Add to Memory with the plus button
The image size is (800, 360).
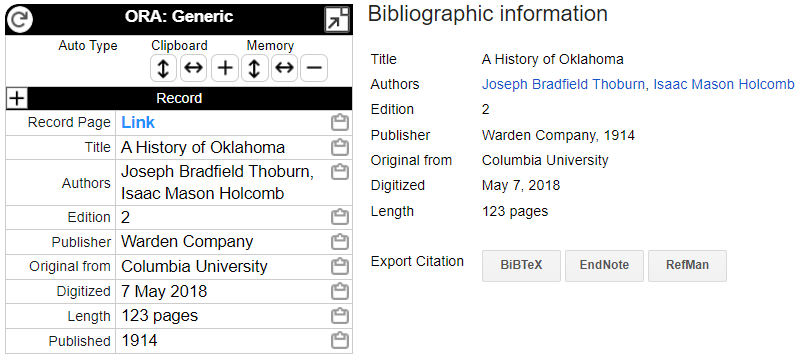point(225,68)
